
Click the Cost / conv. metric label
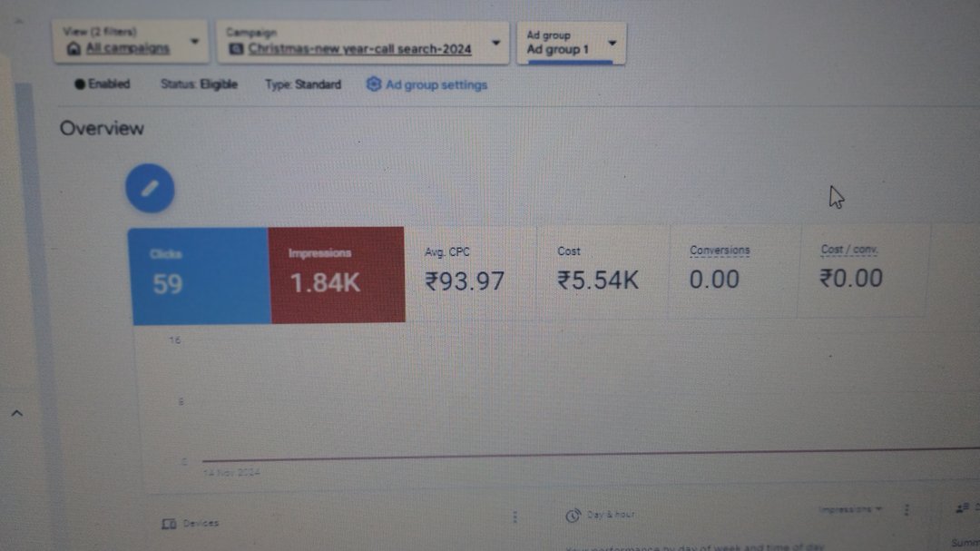[848, 250]
